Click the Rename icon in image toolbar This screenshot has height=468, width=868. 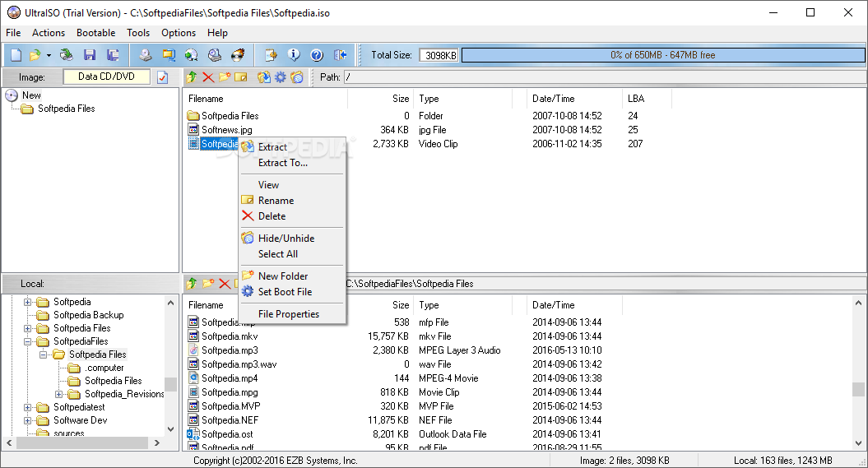tap(241, 76)
